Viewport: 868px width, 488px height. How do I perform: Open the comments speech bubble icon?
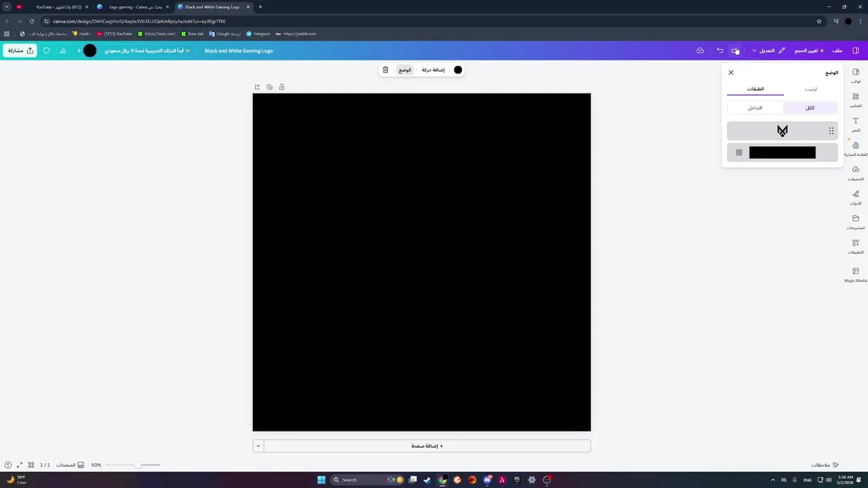(46, 51)
